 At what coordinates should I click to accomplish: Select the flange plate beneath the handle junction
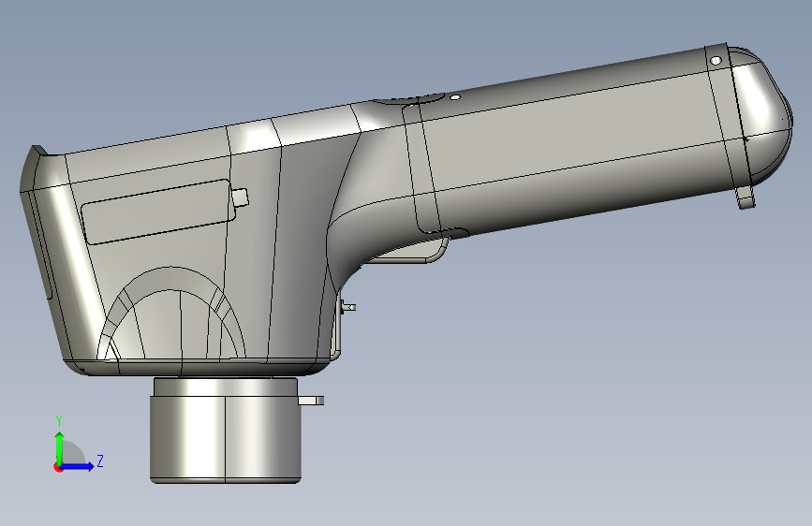[409, 252]
